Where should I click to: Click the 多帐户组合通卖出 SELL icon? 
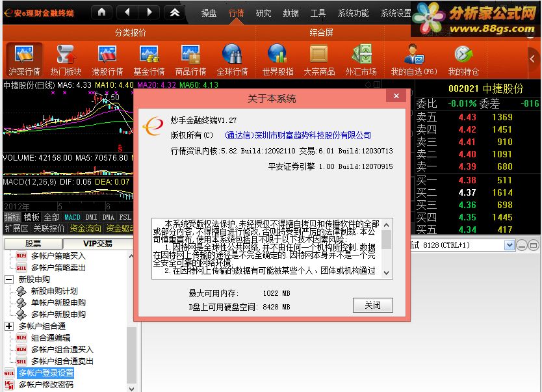coord(21,361)
